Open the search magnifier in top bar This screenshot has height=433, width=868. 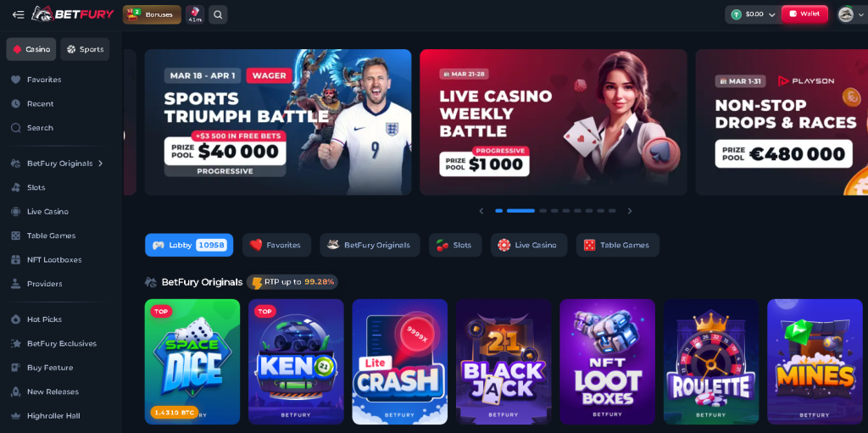click(x=218, y=15)
